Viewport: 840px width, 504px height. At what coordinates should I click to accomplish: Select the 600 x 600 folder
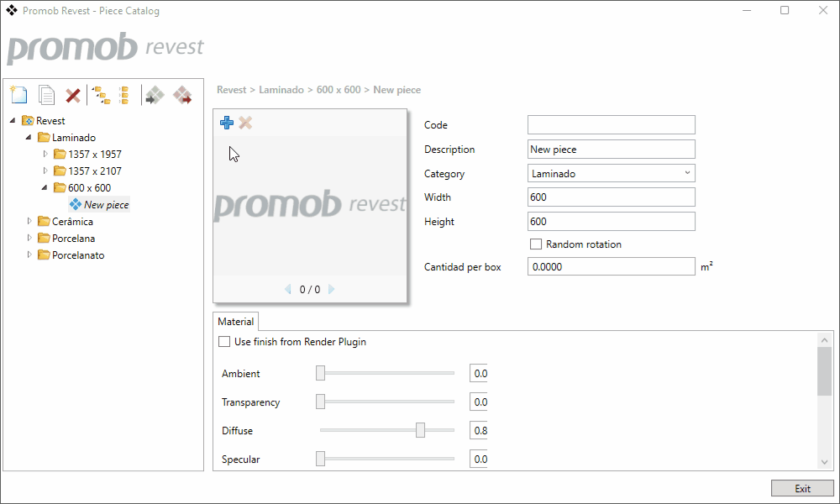click(x=82, y=188)
